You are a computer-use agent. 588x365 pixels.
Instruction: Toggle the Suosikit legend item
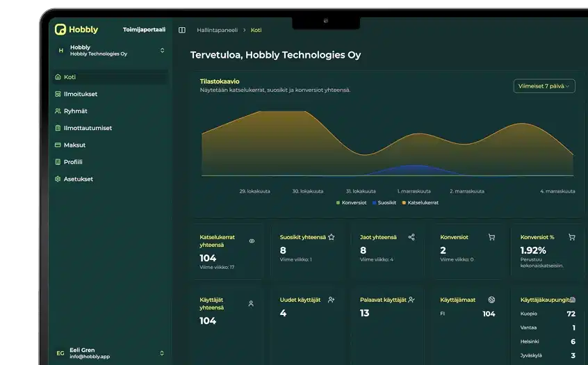384,202
